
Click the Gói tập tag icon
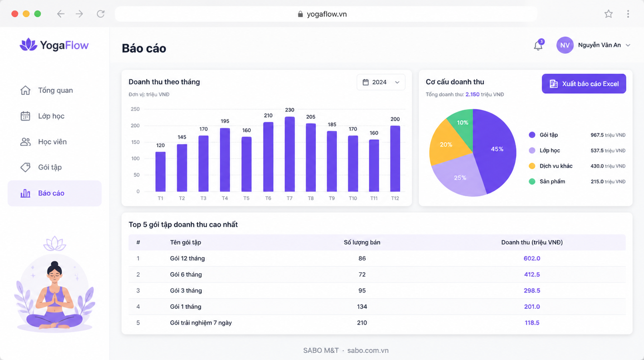25,167
